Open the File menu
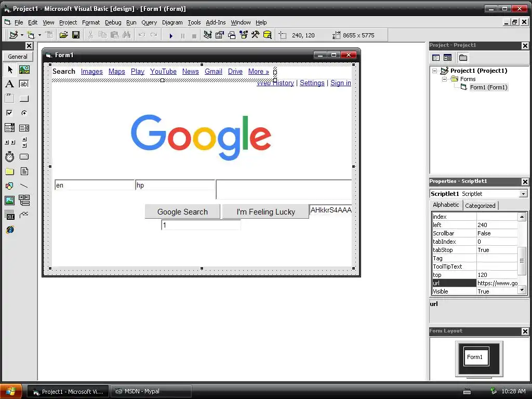Viewport: 532px width, 399px height. tap(19, 22)
